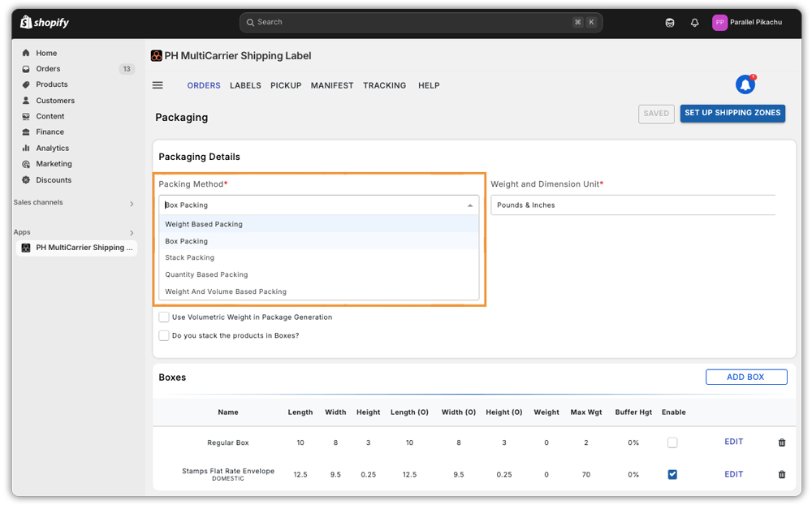Click the Buffer Hgt column header
The width and height of the screenshot is (812, 505).
tap(633, 412)
